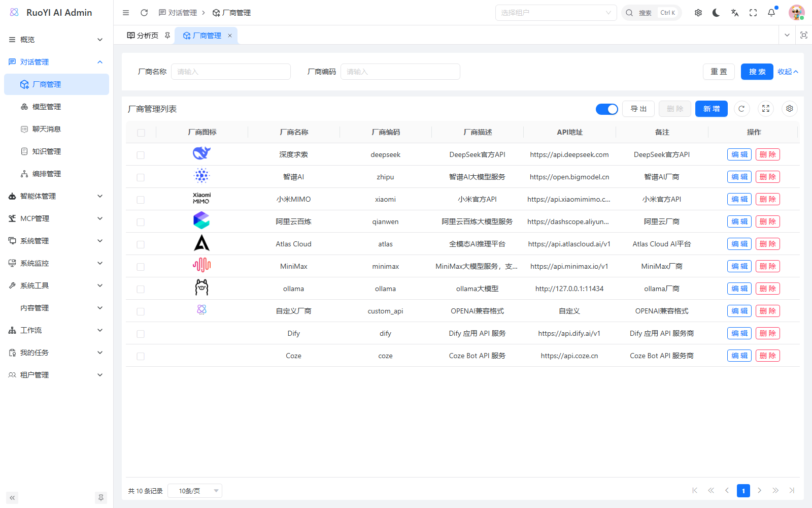The height and width of the screenshot is (508, 812).
Task: Click the 新增 button
Action: click(712, 109)
